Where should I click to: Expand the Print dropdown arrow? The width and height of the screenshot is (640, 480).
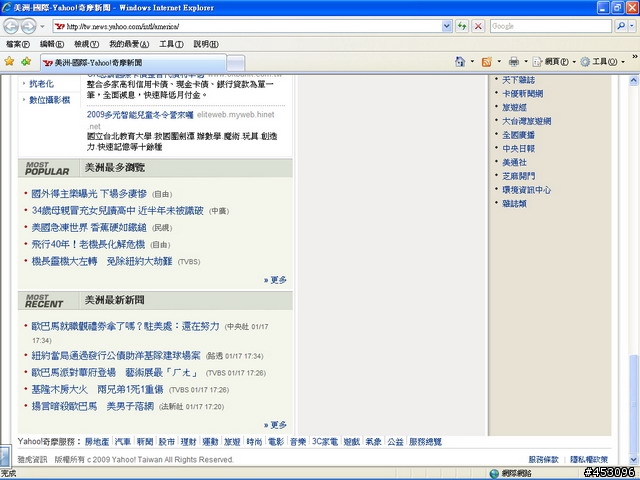click(526, 62)
